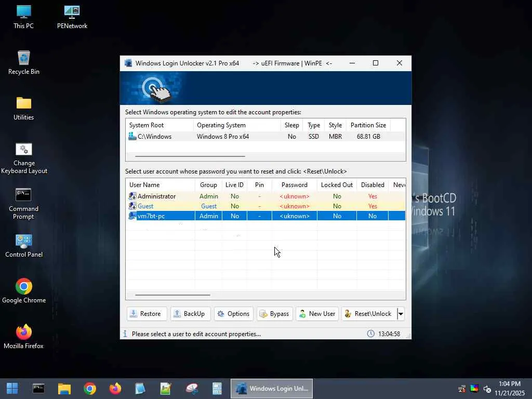The height and width of the screenshot is (399, 532).
Task: Click the BackUp button
Action: pyautogui.click(x=190, y=314)
